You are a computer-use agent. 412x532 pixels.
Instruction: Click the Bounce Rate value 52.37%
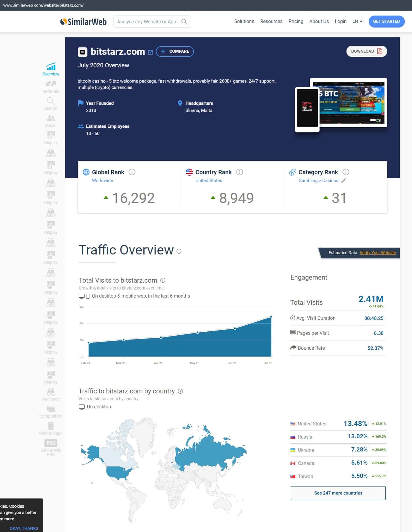click(375, 348)
